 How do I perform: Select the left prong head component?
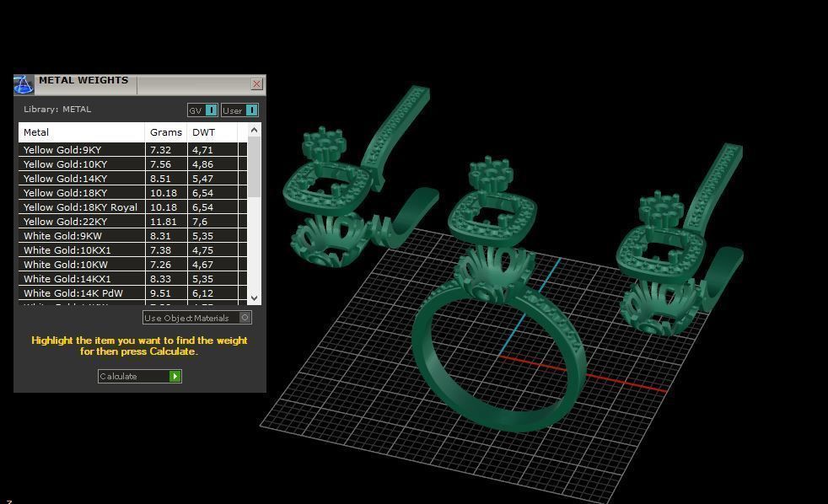325,143
